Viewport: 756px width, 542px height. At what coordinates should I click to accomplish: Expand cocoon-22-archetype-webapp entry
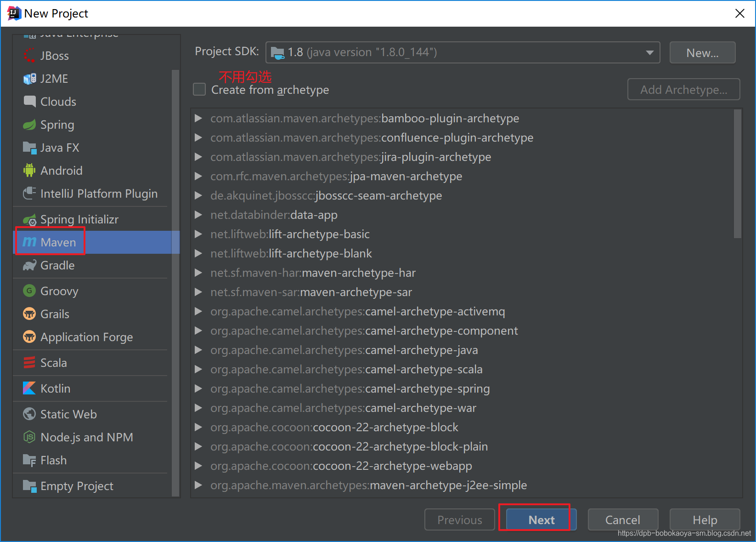coord(198,466)
